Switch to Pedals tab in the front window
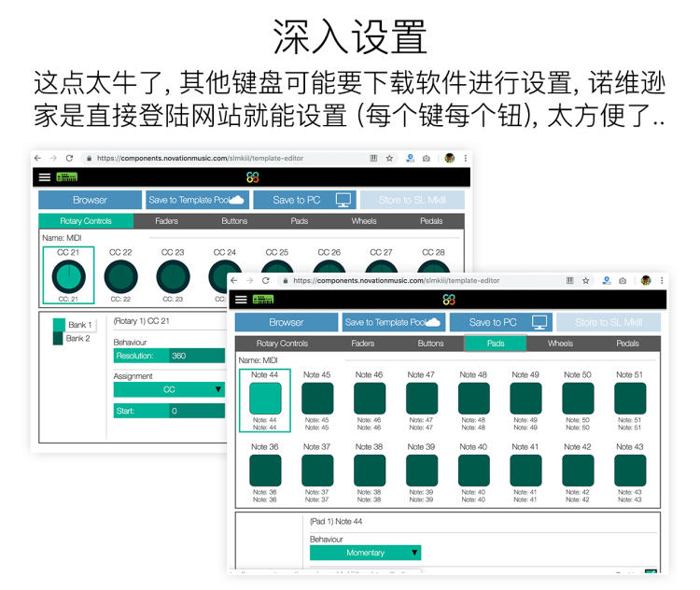 628,343
